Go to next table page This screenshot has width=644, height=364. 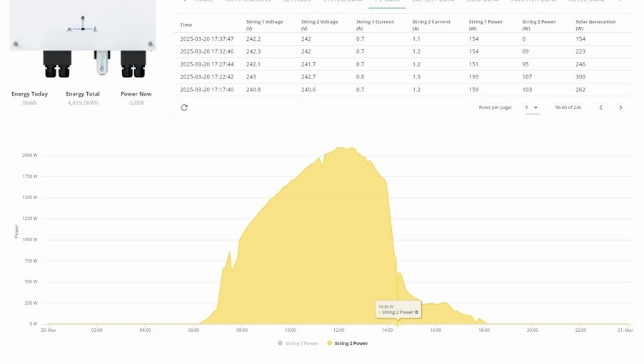click(620, 108)
